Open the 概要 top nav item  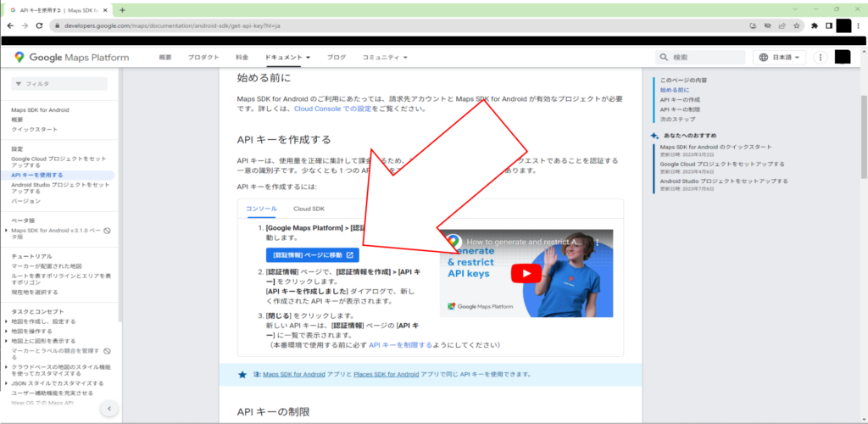[x=165, y=58]
